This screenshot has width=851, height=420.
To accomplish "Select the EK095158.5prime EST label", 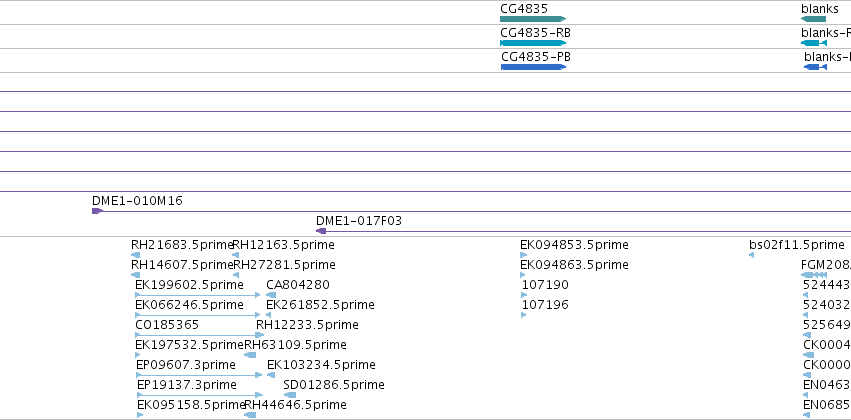I will pyautogui.click(x=191, y=405).
